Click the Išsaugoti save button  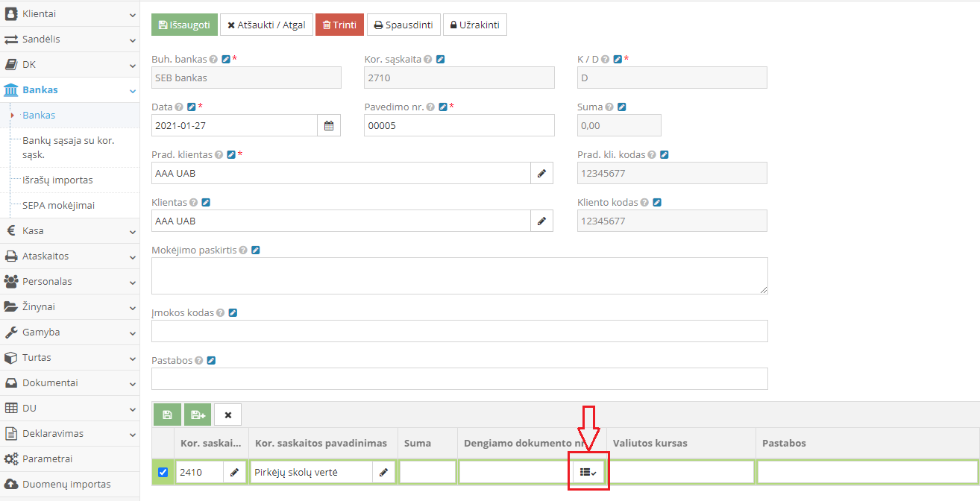point(184,25)
